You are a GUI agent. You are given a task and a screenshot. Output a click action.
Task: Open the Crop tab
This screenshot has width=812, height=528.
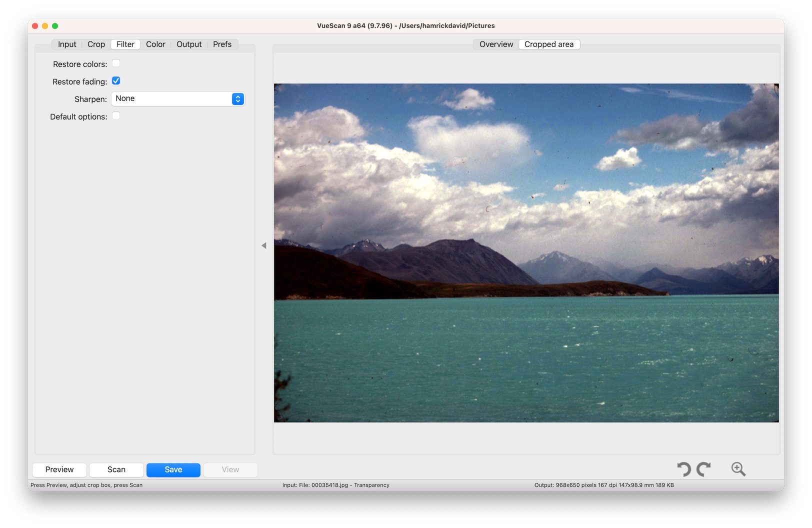[x=96, y=44]
